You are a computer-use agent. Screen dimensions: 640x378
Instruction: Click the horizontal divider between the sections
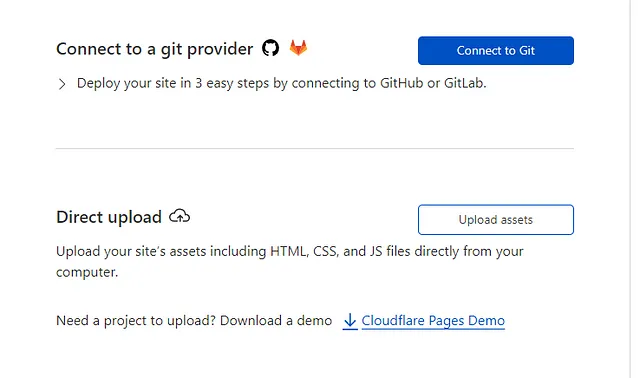(x=315, y=149)
